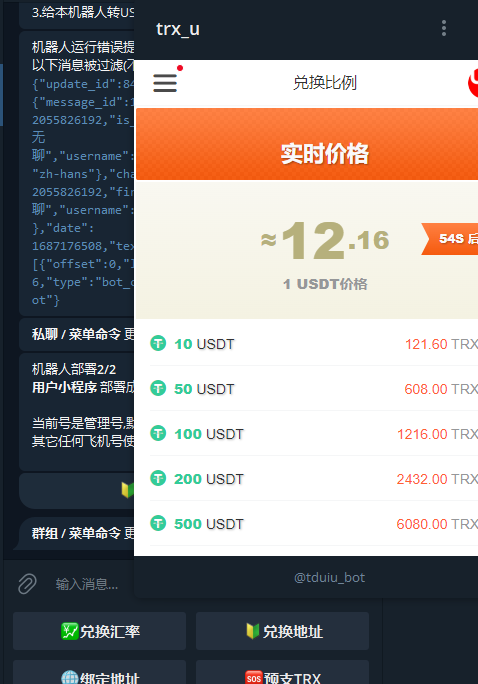The image size is (478, 684).
Task: Click the 私聊 / 菜单命令 chat message
Action: [x=77, y=334]
